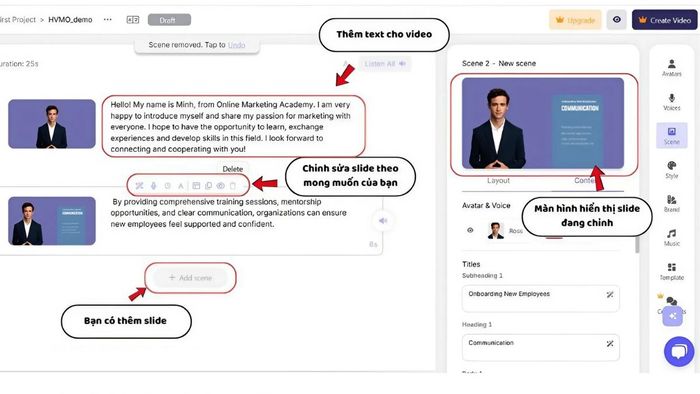This screenshot has height=394, width=700.
Task: Click the HVMO_demo project name
Action: click(x=70, y=20)
